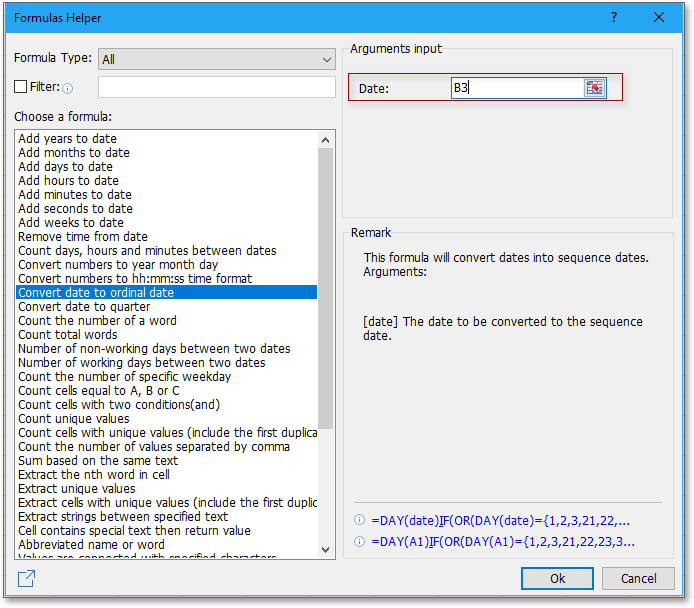Close the Formulas Helper dialog
Viewport: 694px width, 608px height.
coord(659,17)
